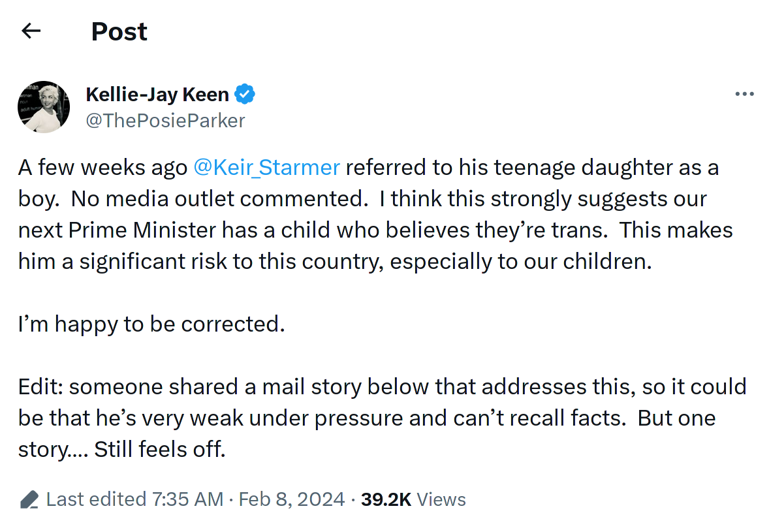The image size is (771, 532).
Task: Click the "No media outlet commented." sentence
Action: (x=219, y=199)
